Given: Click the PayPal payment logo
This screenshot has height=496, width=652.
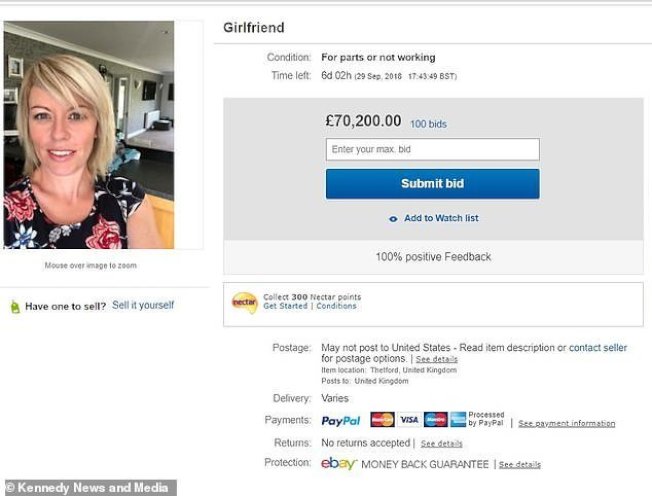Looking at the screenshot, I should (341, 421).
